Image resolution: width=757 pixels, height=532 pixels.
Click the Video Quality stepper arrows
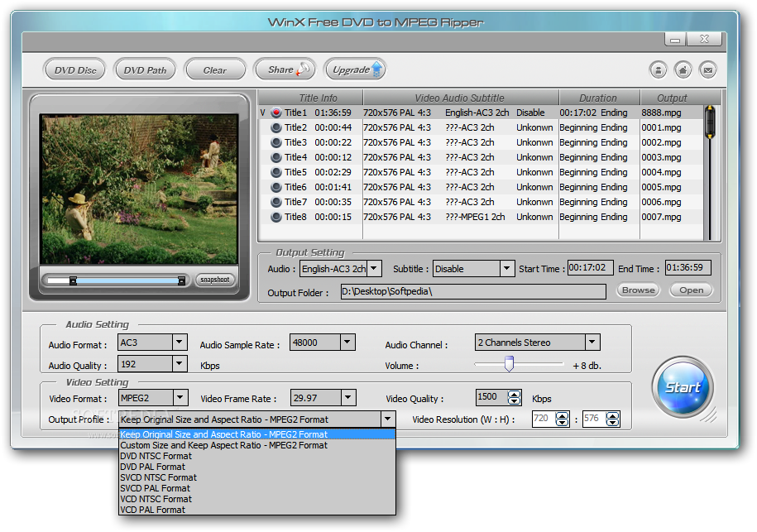click(514, 397)
